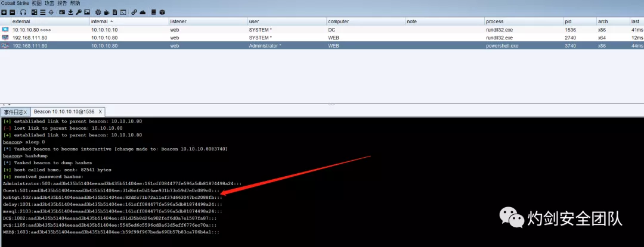
Task: Open the 攻击 menu
Action: 49,4
